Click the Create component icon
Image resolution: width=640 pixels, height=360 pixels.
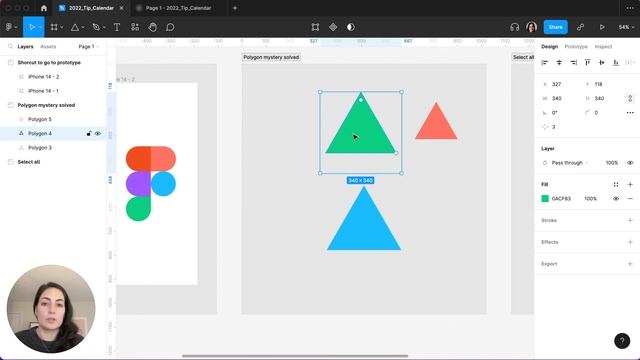coord(333,27)
